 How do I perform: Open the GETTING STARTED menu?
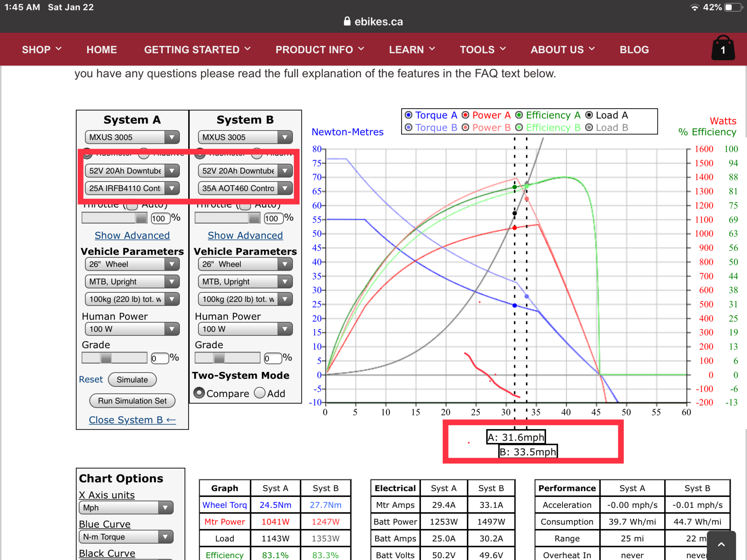pos(197,49)
